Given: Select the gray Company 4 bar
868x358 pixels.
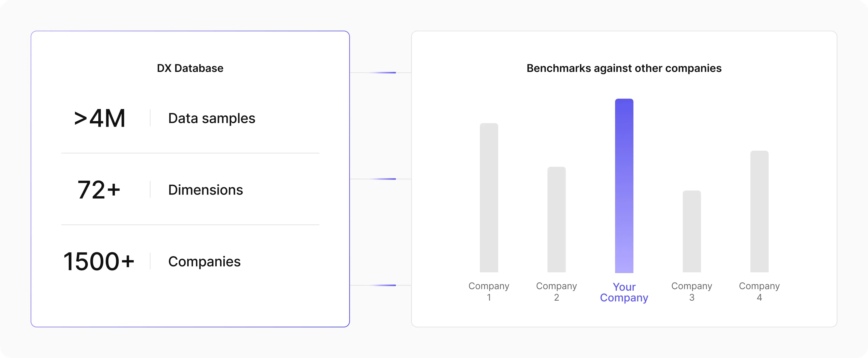Looking at the screenshot, I should pyautogui.click(x=759, y=212).
